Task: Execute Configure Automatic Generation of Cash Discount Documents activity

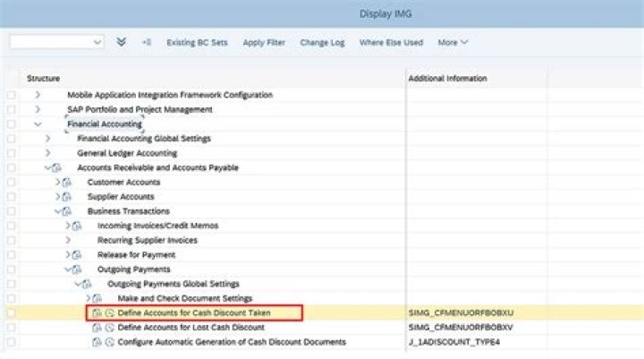Action: click(110, 342)
